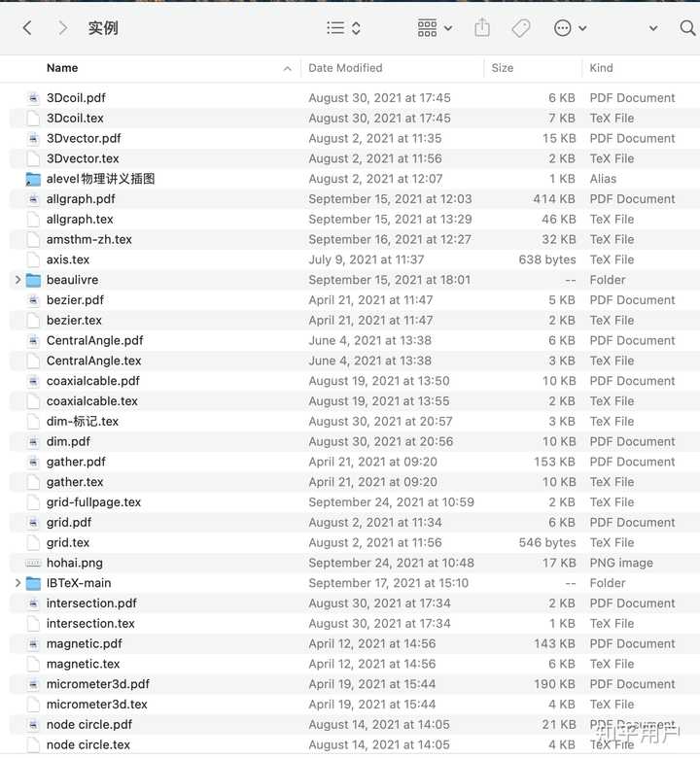The width and height of the screenshot is (700, 758).
Task: Open the toolbar overflow chevron dropdown
Action: coord(653,28)
